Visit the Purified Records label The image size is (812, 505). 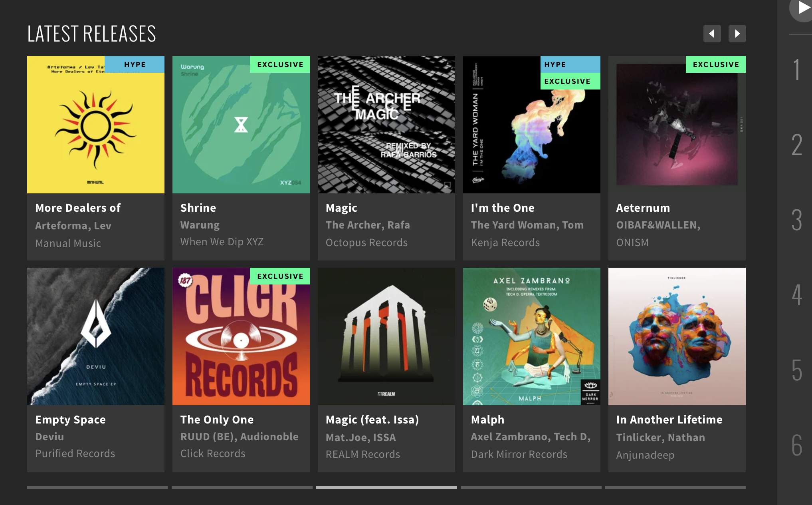75,453
